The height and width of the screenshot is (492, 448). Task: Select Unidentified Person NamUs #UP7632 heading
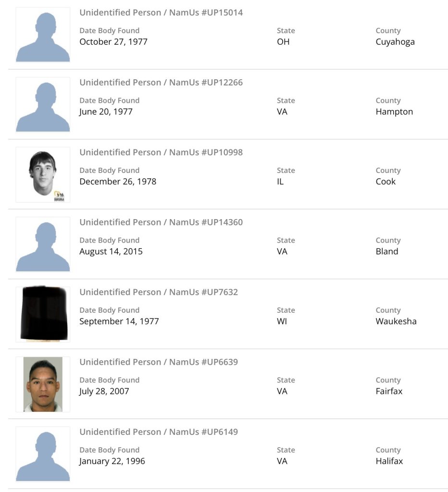159,292
